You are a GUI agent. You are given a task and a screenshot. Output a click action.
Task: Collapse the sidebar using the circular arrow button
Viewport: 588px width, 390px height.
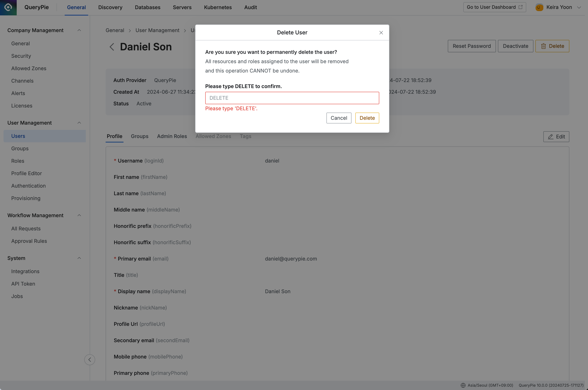point(90,359)
